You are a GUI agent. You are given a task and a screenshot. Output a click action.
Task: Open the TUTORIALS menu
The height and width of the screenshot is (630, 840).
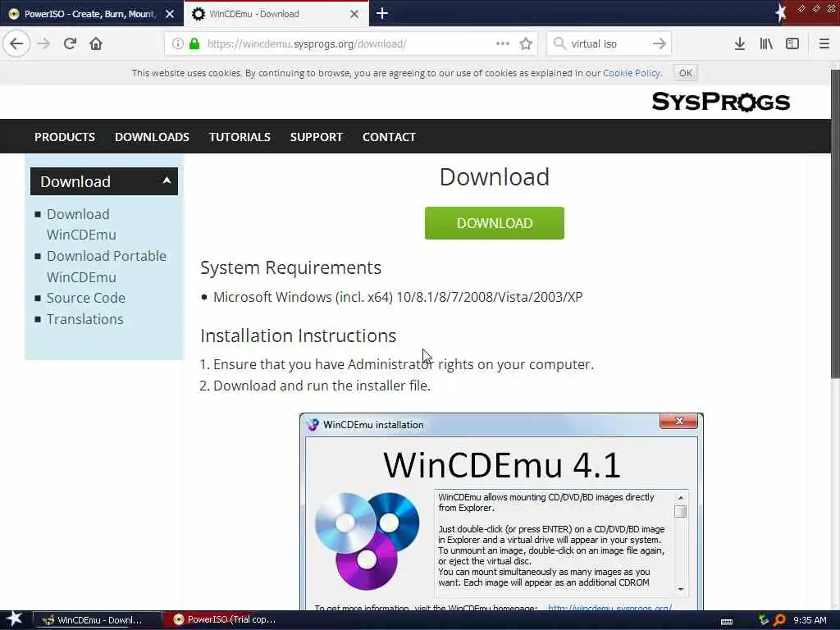point(240,137)
